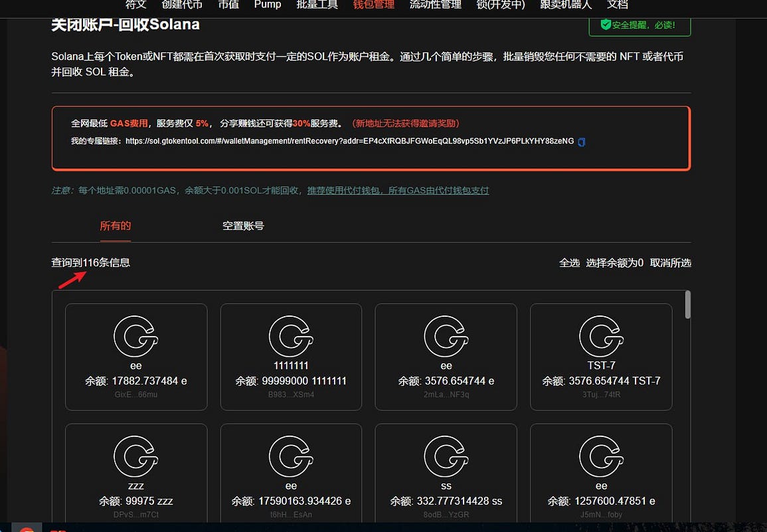The height and width of the screenshot is (532, 767).
Task: Switch to the 所有的 tab
Action: coord(116,226)
